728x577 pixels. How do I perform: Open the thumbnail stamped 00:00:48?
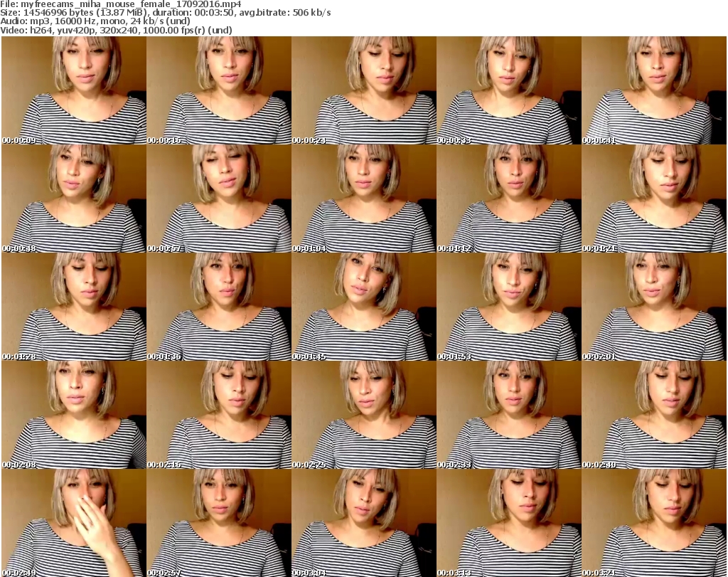(74, 198)
